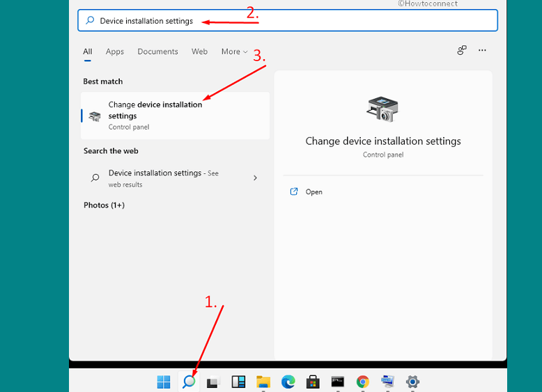The height and width of the screenshot is (392, 542).
Task: Expand the More dropdown
Action: (234, 52)
